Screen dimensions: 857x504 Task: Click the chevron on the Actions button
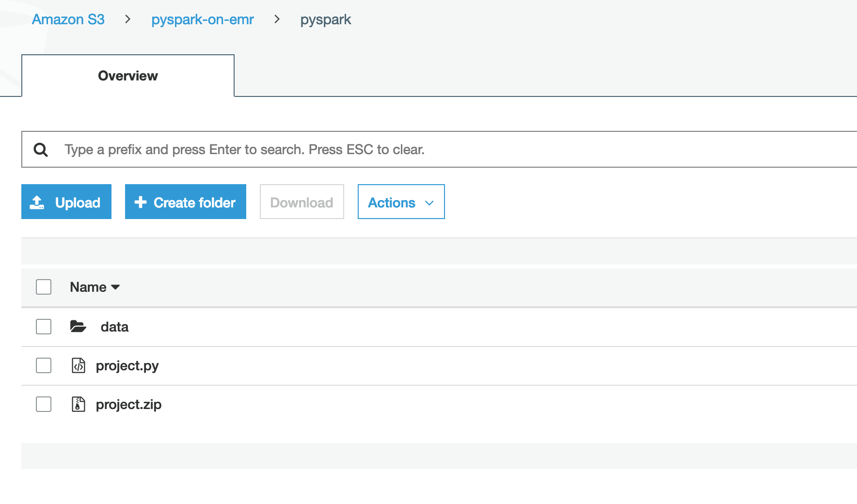[429, 203]
